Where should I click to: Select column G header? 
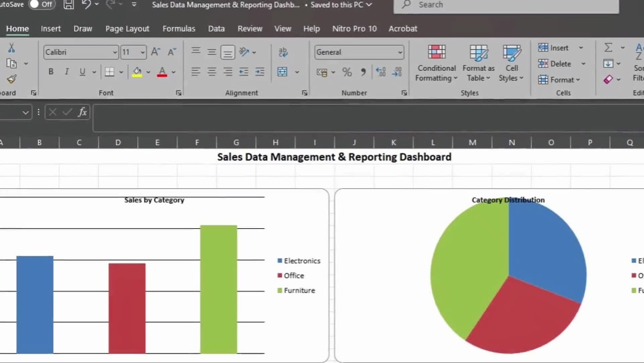pyautogui.click(x=236, y=142)
